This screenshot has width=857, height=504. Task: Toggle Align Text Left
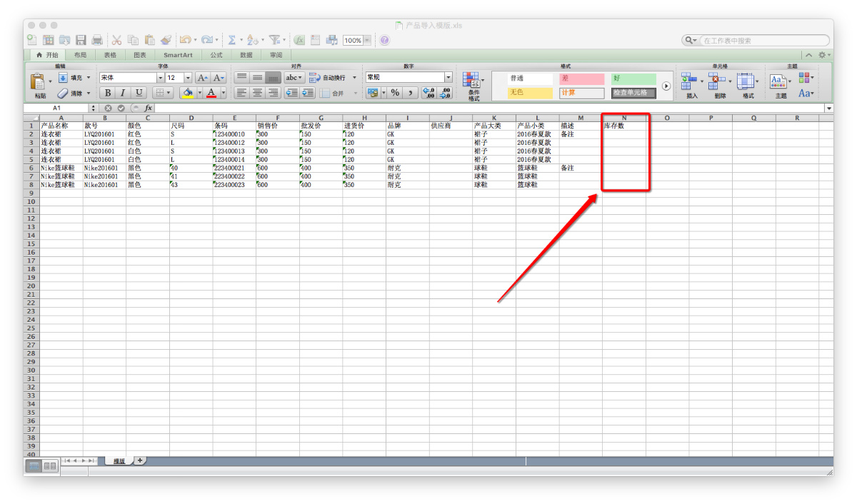[x=242, y=93]
